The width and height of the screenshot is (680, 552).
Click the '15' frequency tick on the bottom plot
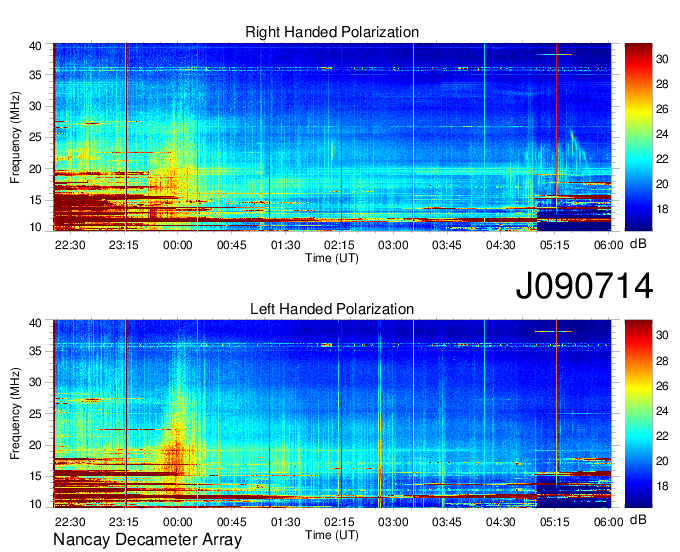(35, 477)
